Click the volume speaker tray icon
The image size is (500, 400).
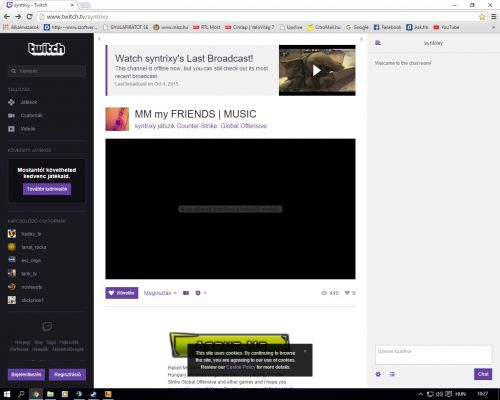pos(439,394)
